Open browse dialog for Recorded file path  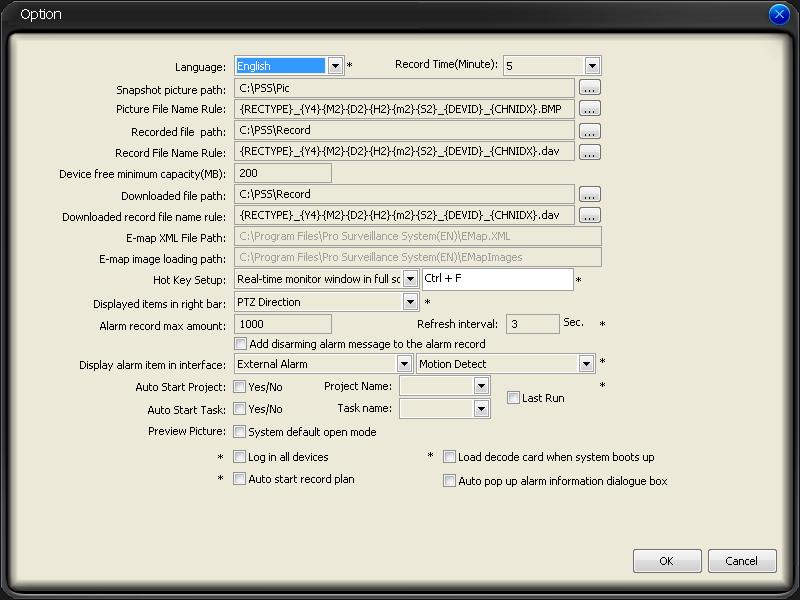click(x=589, y=131)
